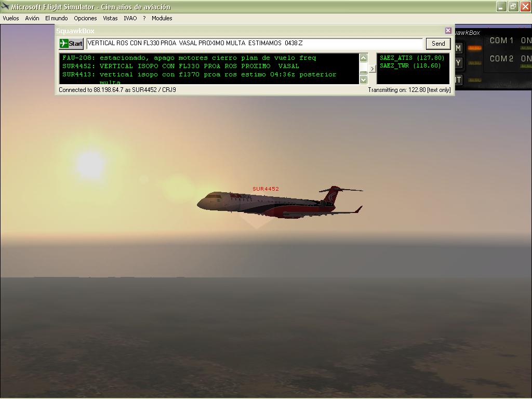Open the ? help menu

coord(144,18)
